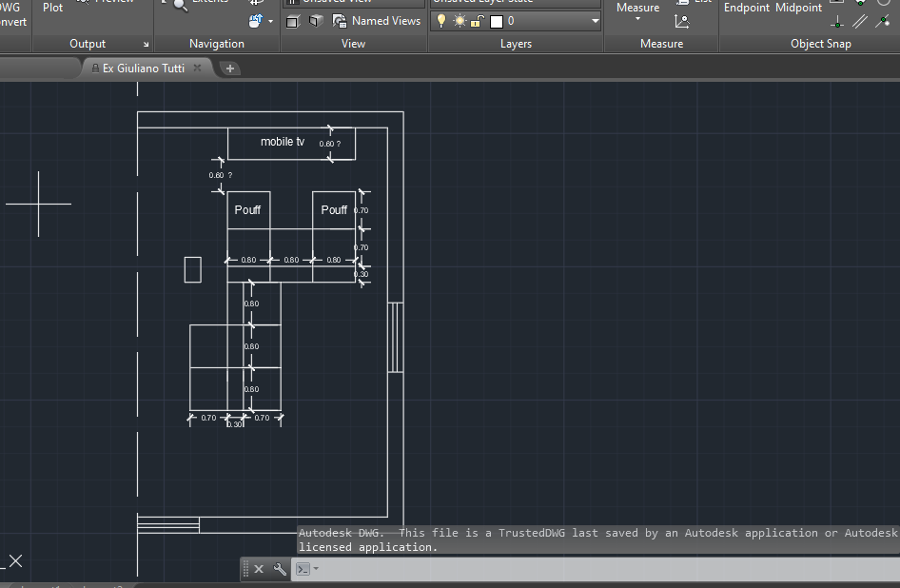Click the '0.60 ?' dimension left of Pouff

click(221, 176)
